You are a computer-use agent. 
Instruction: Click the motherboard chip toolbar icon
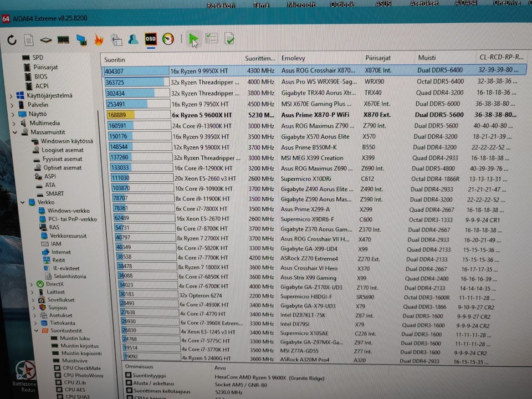tap(46, 40)
